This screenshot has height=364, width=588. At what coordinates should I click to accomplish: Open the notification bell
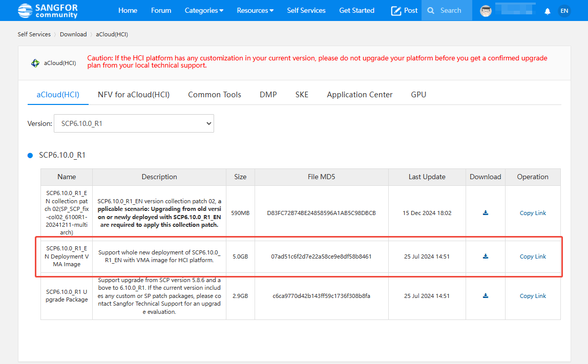(548, 11)
